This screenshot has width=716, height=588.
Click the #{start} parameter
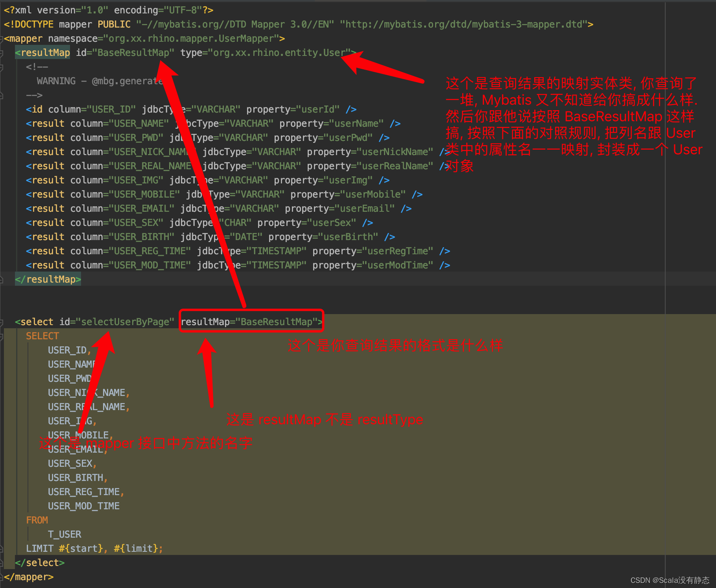[81, 549]
